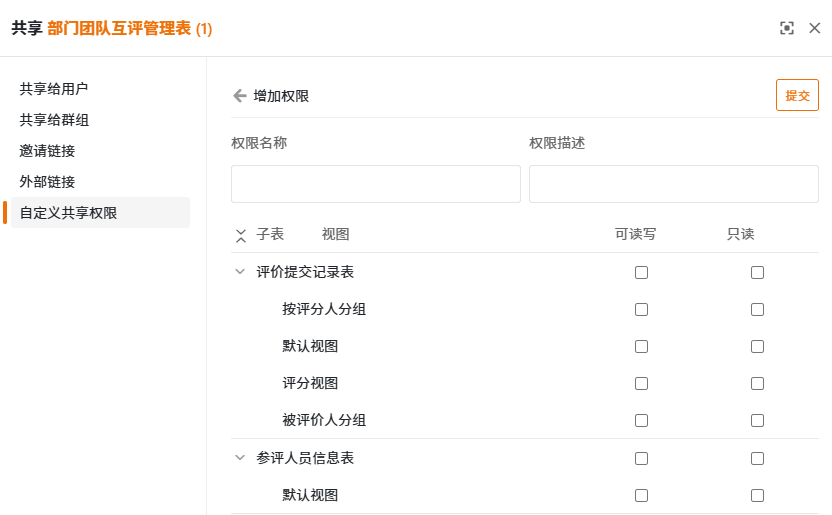Check 可读写 for 评分视图
The height and width of the screenshot is (515, 832).
coord(641,383)
